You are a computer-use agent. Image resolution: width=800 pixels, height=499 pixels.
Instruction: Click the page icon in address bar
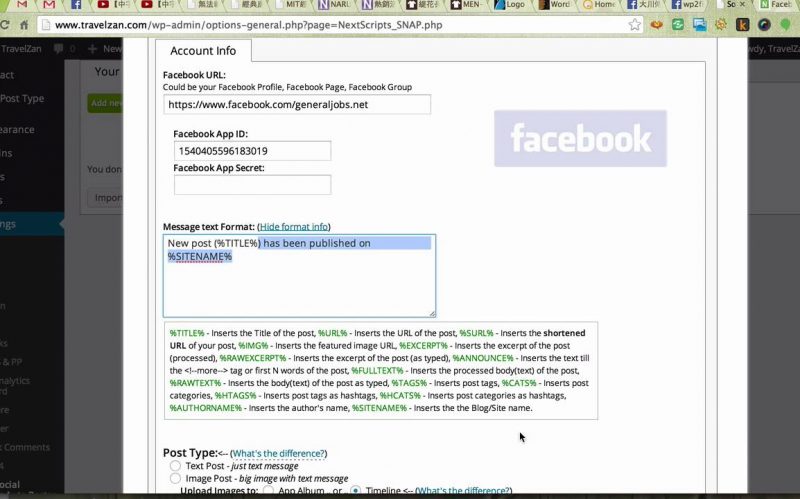click(46, 24)
